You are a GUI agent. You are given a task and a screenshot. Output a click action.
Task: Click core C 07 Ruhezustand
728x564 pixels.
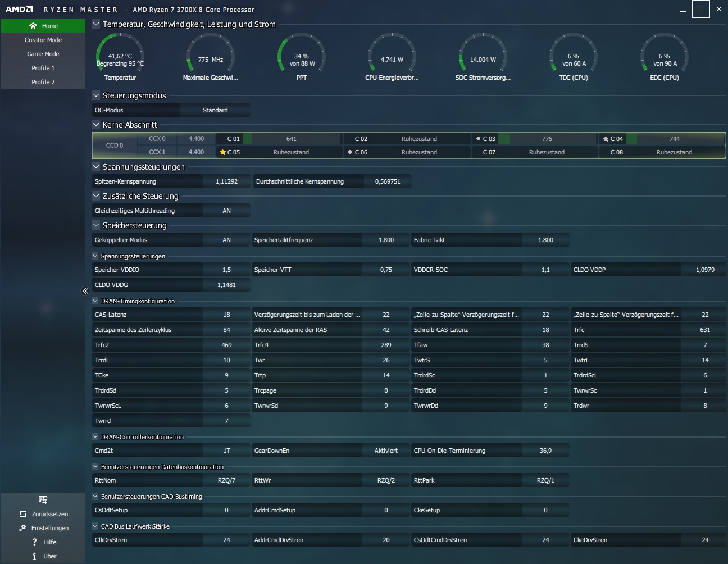point(535,152)
